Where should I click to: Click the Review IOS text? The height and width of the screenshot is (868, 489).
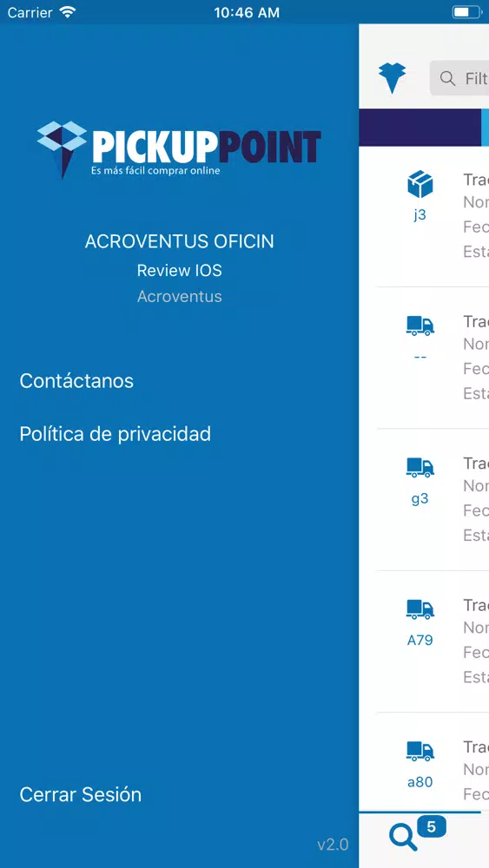[x=180, y=270]
